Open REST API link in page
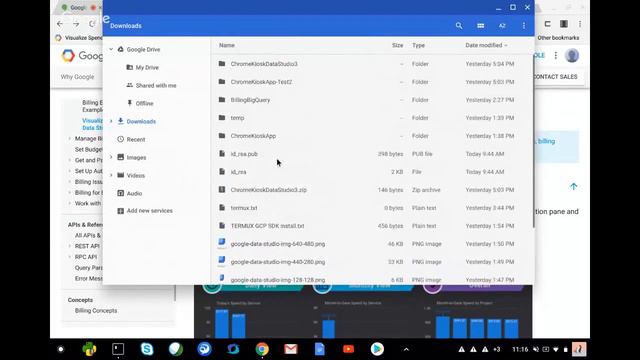 pos(87,246)
